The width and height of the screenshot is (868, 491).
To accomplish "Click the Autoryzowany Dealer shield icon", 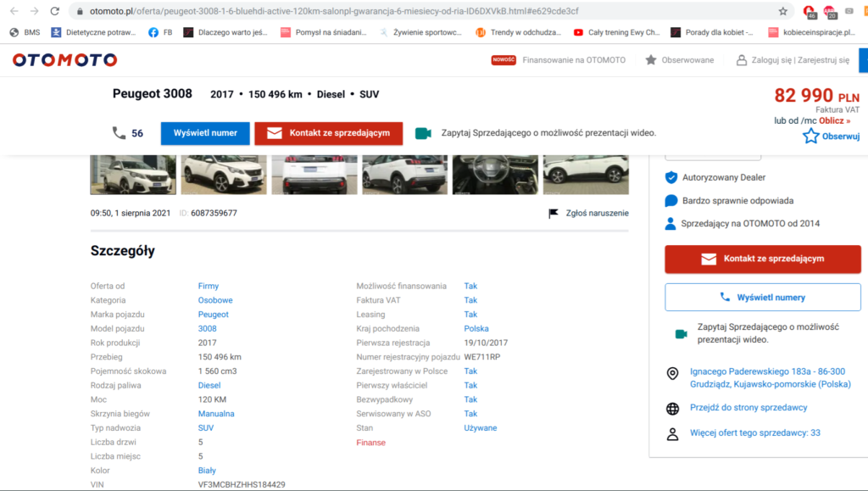I will pos(671,178).
